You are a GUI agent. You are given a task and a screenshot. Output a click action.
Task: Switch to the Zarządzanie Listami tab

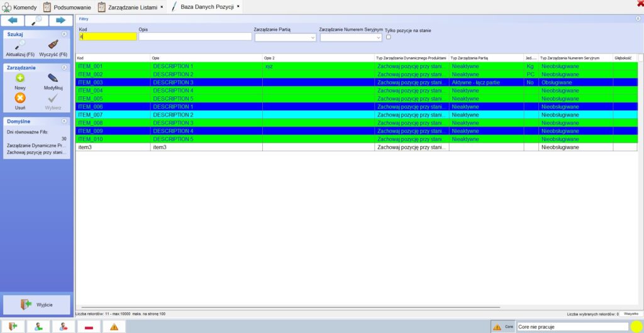click(x=133, y=7)
